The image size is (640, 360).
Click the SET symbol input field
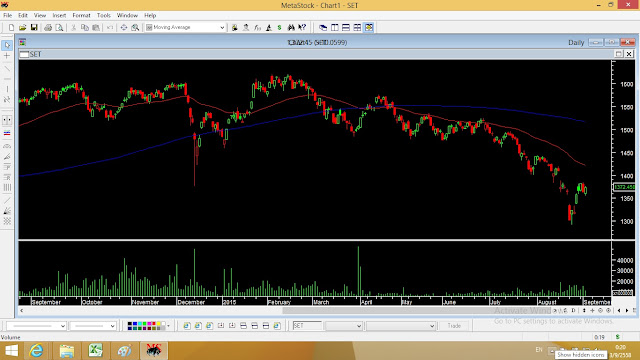[x=307, y=326]
